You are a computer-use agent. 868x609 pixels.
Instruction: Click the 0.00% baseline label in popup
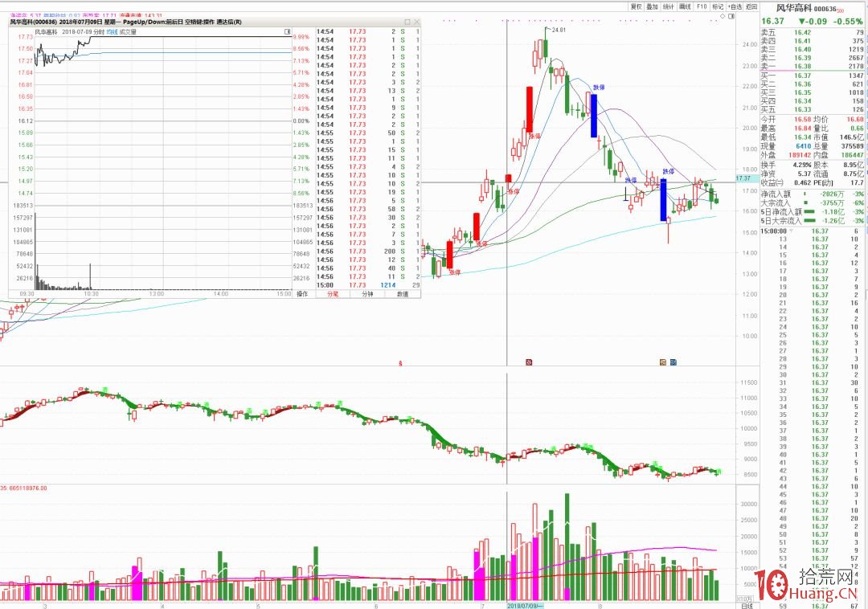[301, 121]
